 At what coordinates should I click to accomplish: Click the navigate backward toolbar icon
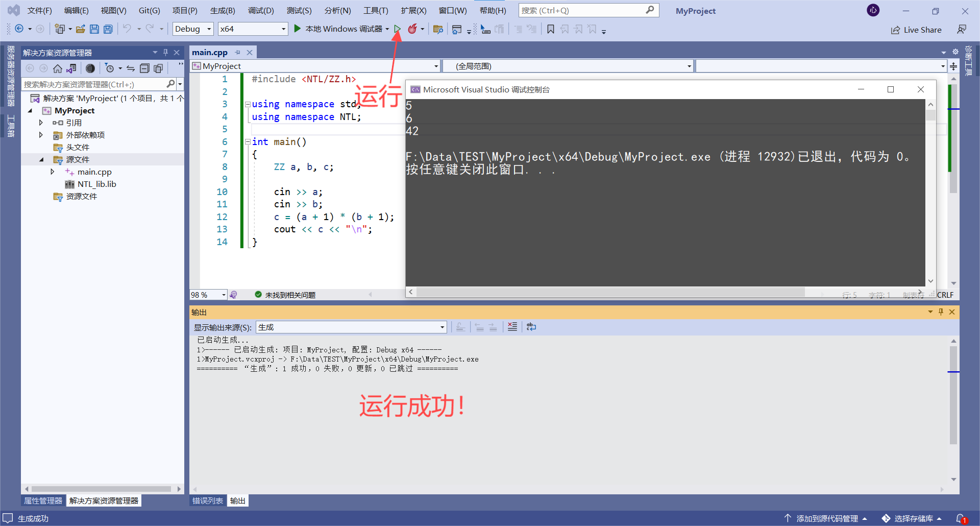click(19, 29)
